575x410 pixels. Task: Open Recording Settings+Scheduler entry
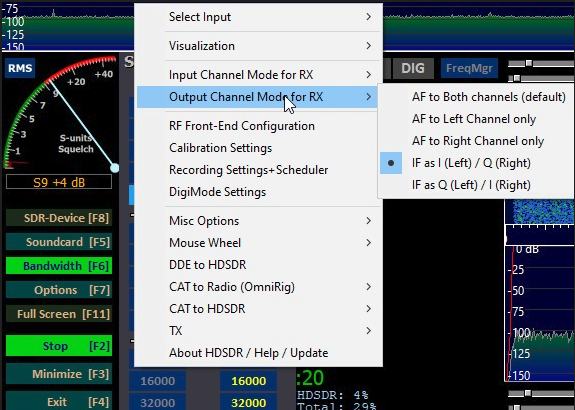[x=258, y=170]
